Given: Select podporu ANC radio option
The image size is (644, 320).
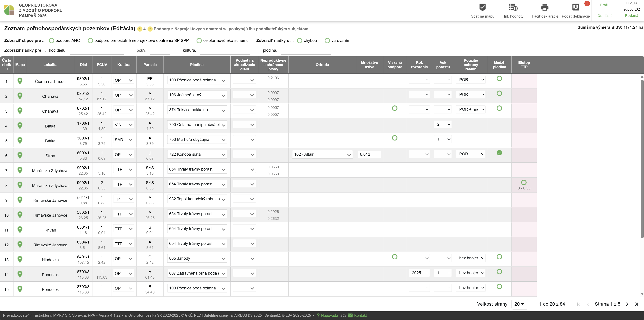Looking at the screenshot, I should pyautogui.click(x=52, y=41).
